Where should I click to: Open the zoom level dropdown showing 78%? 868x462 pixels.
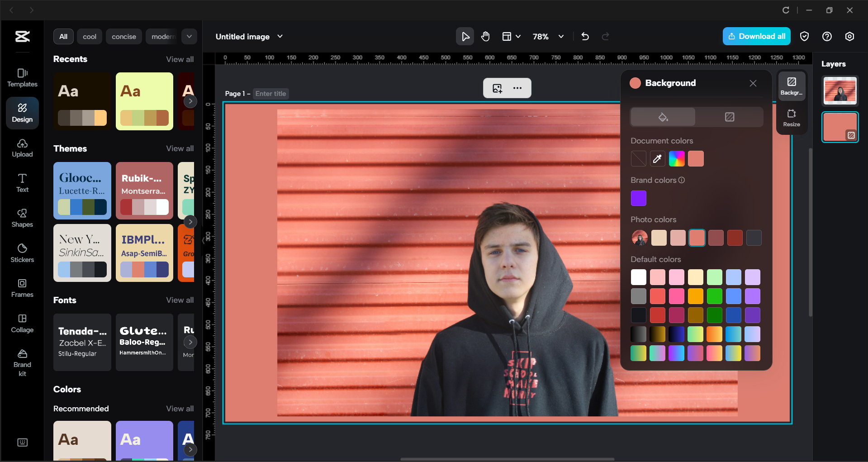548,36
